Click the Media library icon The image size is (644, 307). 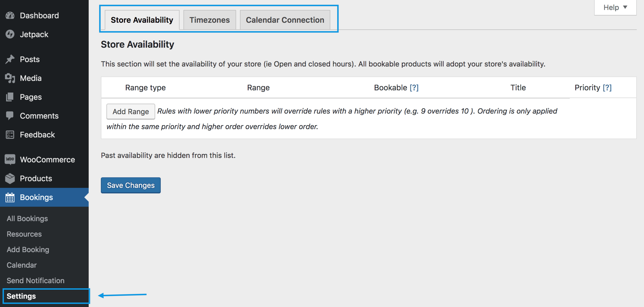[x=10, y=78]
